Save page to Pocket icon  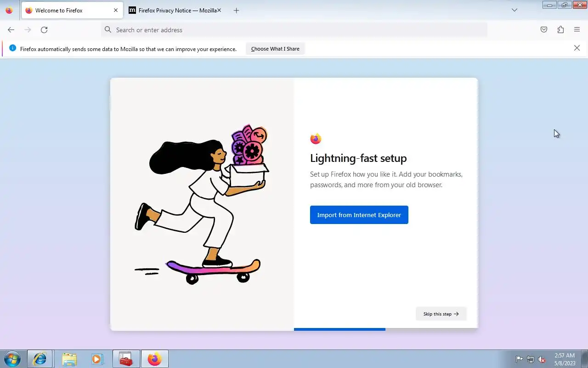click(x=544, y=30)
